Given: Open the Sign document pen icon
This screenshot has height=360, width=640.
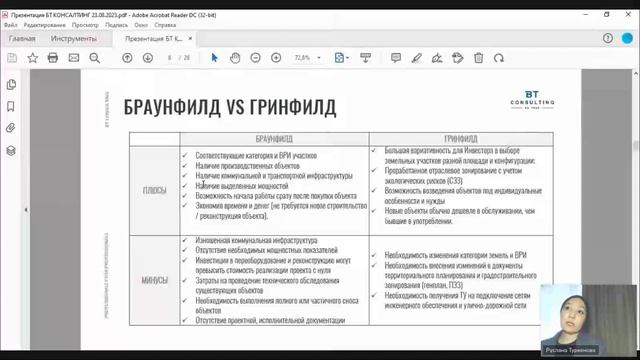Looking at the screenshot, I should [x=437, y=58].
